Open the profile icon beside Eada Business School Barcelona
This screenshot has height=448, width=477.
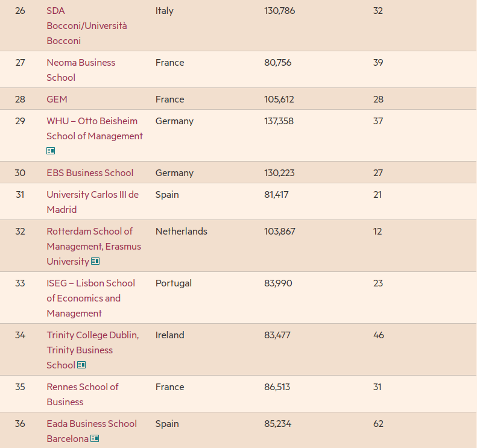click(95, 438)
